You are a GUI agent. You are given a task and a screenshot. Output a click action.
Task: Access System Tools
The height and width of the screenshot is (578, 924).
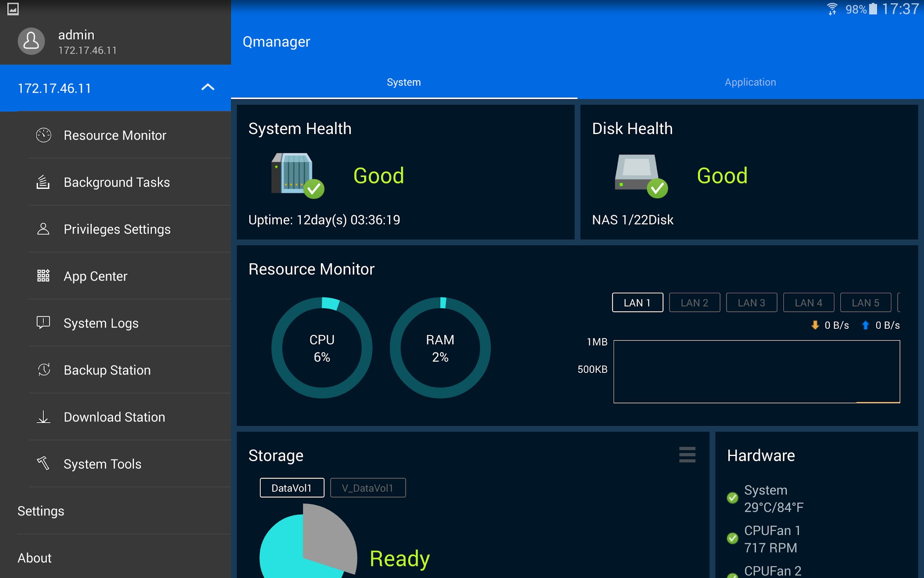(102, 464)
